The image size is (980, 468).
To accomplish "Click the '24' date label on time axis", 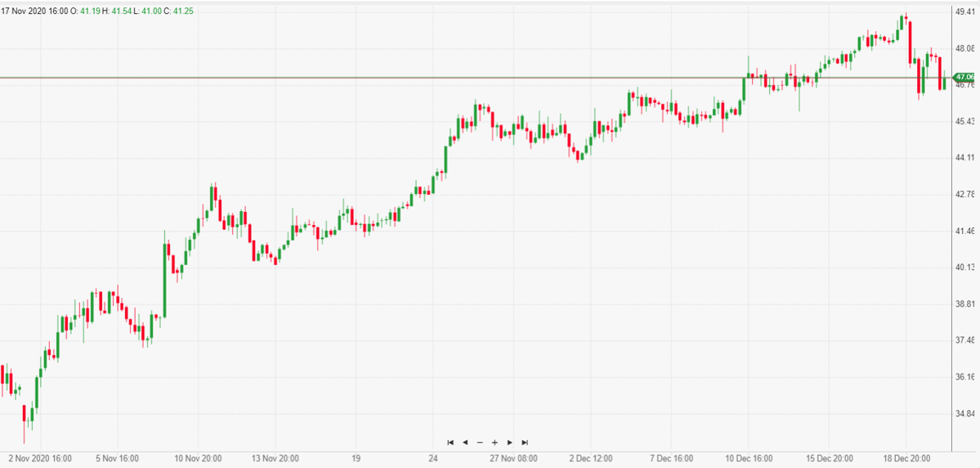I will coord(433,459).
